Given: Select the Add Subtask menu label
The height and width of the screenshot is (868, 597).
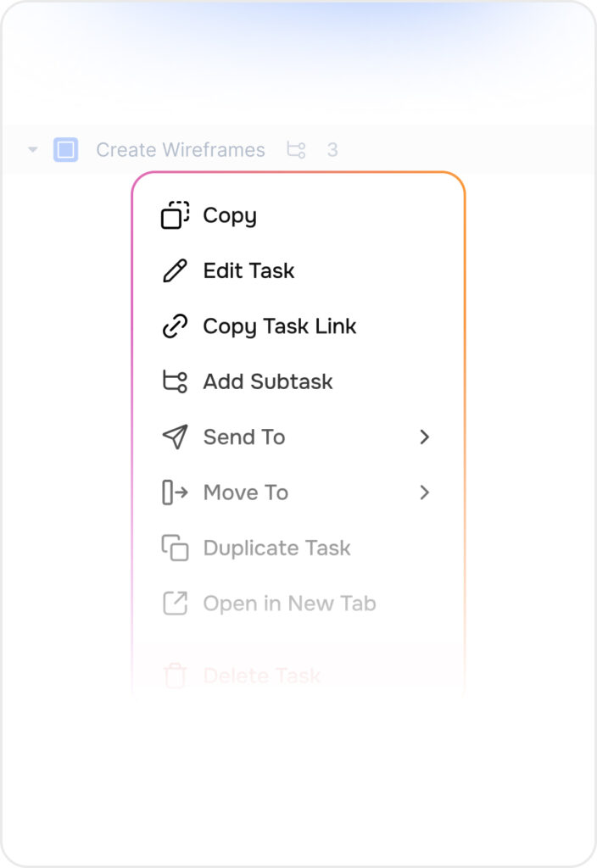Looking at the screenshot, I should (x=267, y=381).
